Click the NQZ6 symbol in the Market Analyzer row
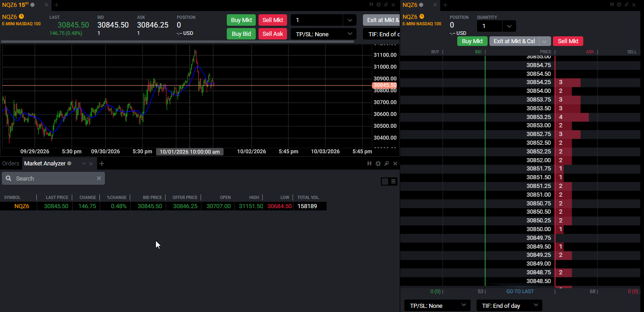The width and height of the screenshot is (644, 312). pyautogui.click(x=22, y=206)
